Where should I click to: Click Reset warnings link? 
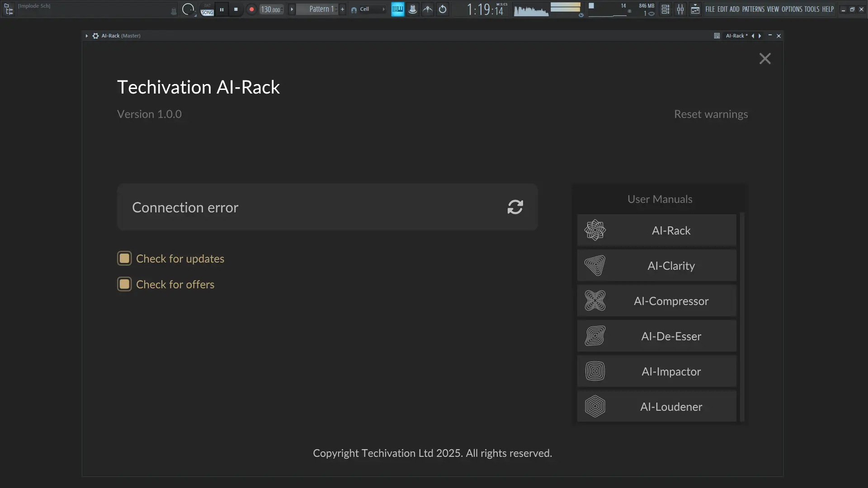coord(711,114)
